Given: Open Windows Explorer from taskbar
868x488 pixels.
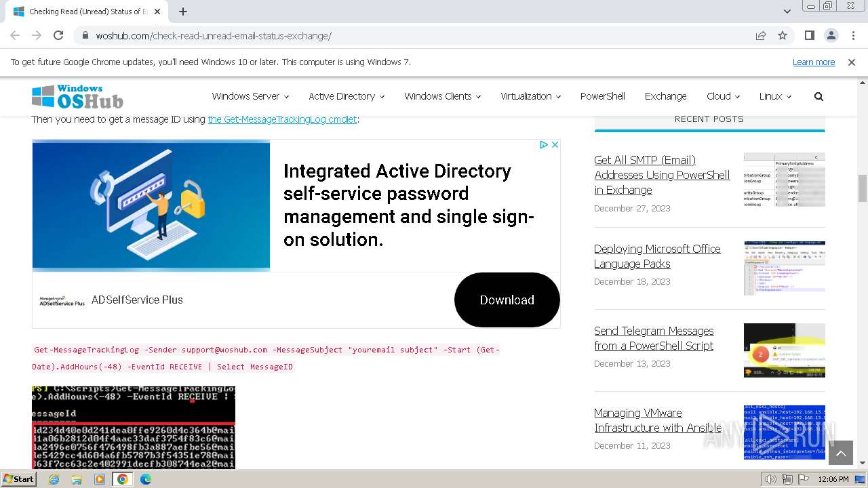Looking at the screenshot, I should [77, 479].
